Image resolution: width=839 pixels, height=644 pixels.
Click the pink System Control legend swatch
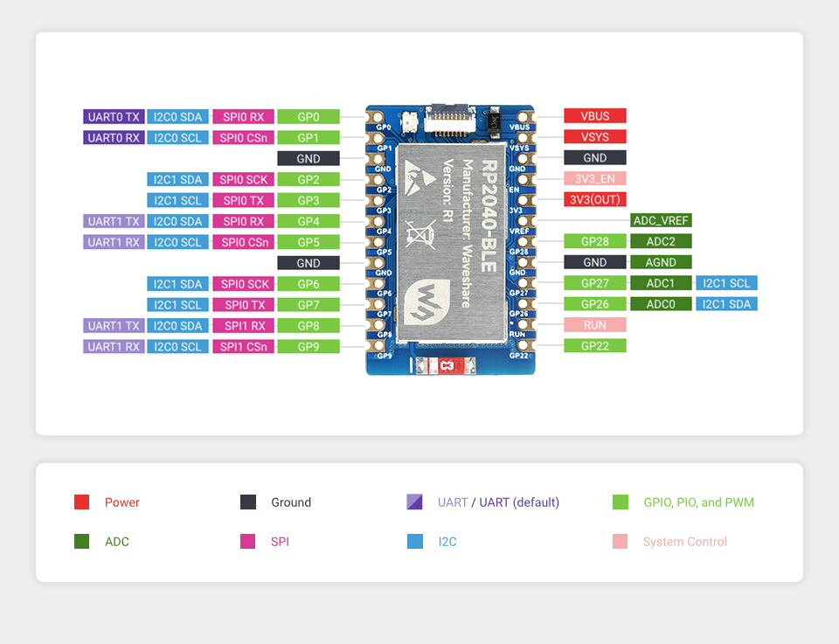621,542
